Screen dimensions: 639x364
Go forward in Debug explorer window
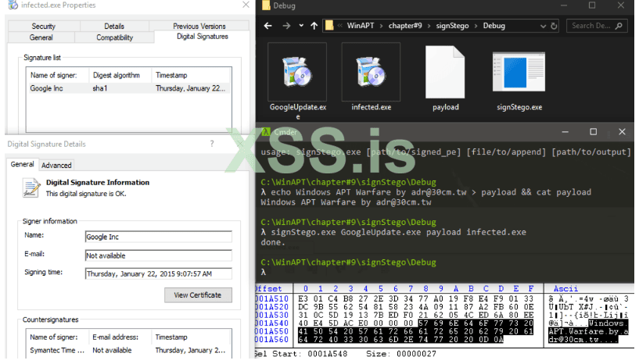click(286, 26)
